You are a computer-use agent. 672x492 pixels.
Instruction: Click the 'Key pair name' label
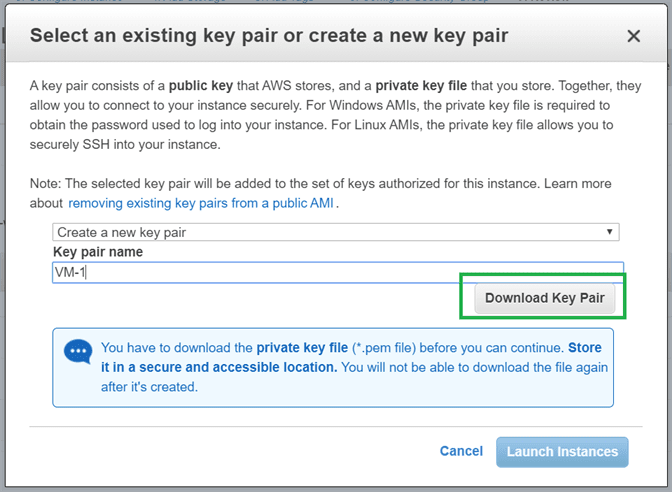coord(98,252)
